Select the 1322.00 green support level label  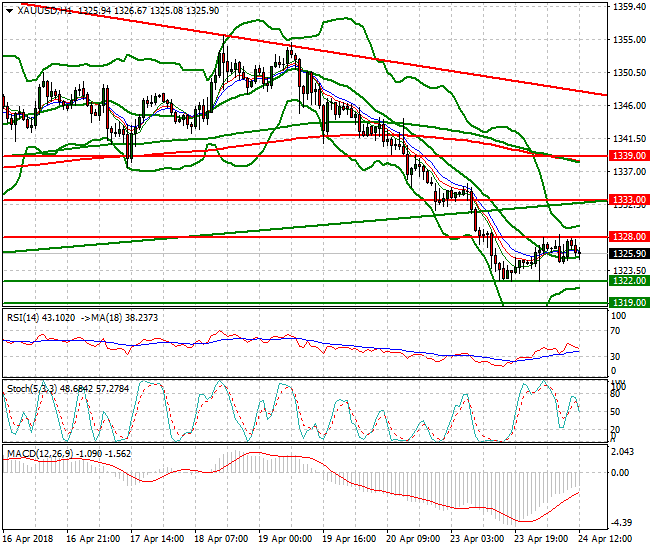(629, 281)
